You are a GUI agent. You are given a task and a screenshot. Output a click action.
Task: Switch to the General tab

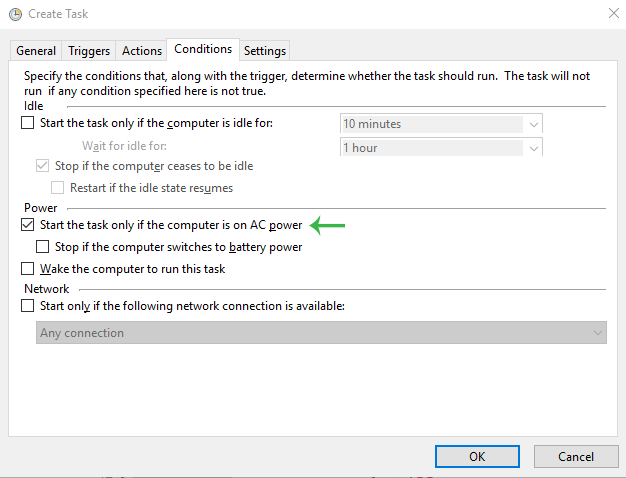click(x=36, y=51)
